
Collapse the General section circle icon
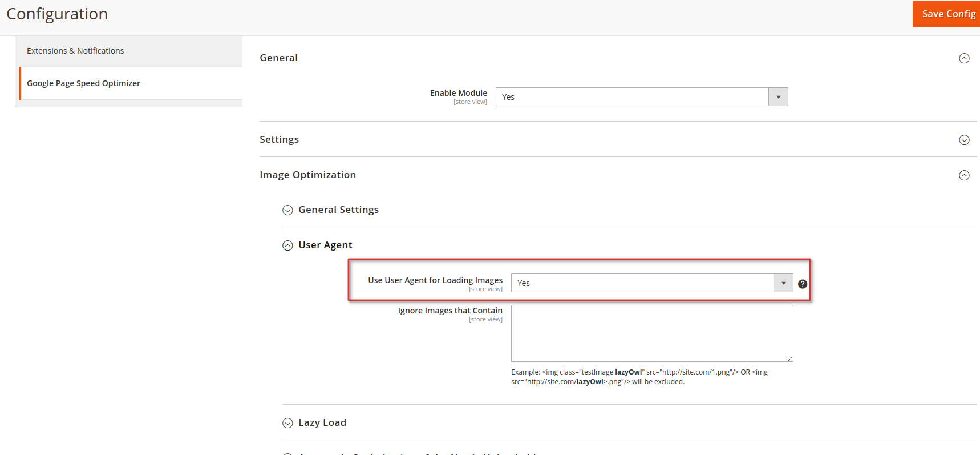coord(964,58)
